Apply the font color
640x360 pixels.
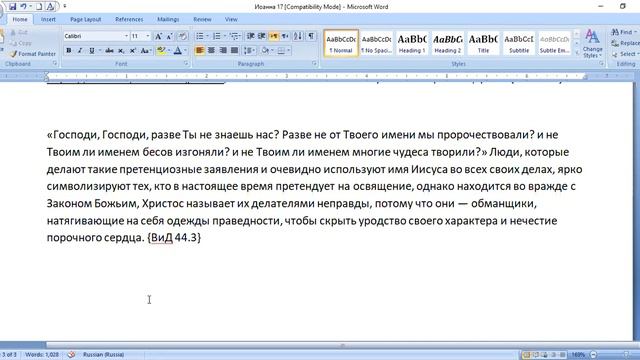tap(178, 51)
